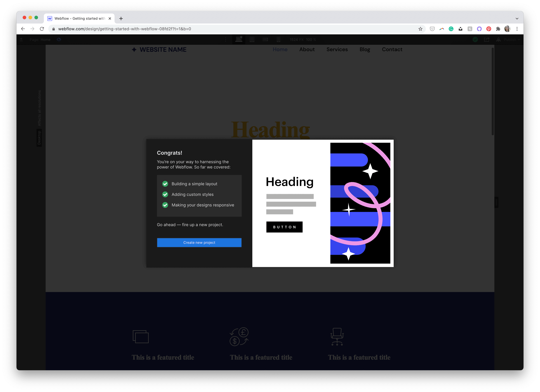Switch to the tablet breakpoint
Screen dimensions: 540x392
tap(252, 40)
